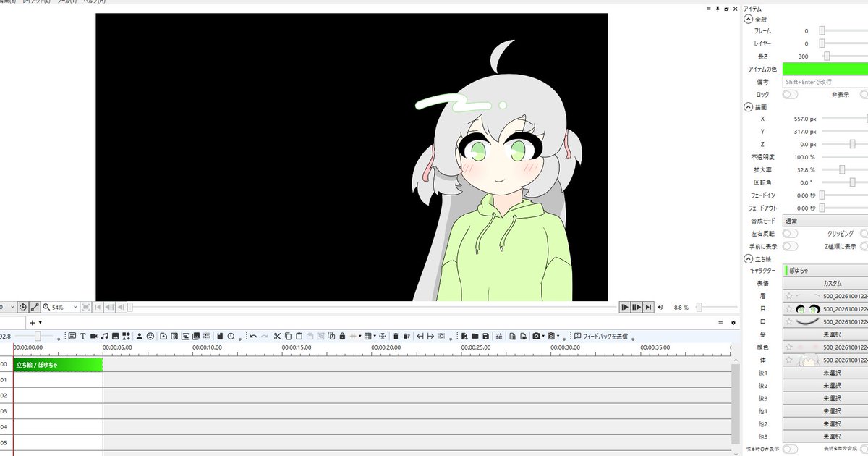
Task: Star the 眉 eyebrow part
Action: [789, 296]
